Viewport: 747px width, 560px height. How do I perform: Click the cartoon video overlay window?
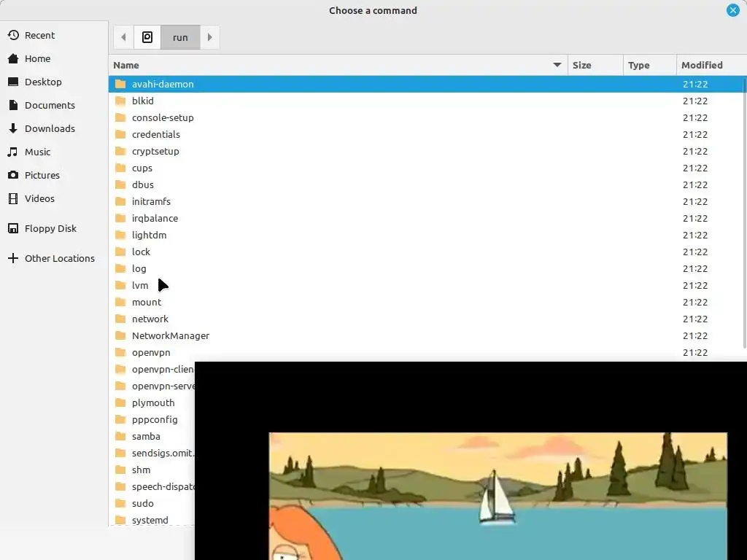point(471,461)
